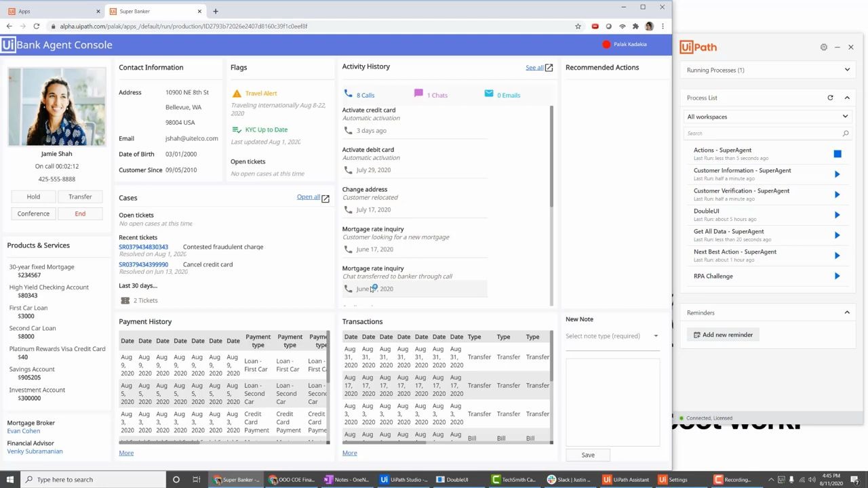Save the new note
The height and width of the screenshot is (488, 868).
point(588,455)
